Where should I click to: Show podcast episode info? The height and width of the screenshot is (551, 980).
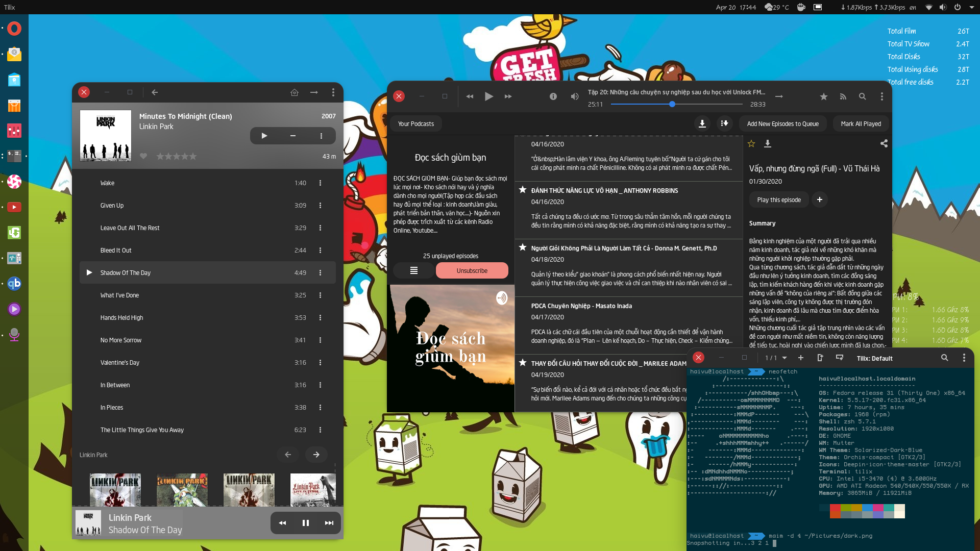coord(553,96)
